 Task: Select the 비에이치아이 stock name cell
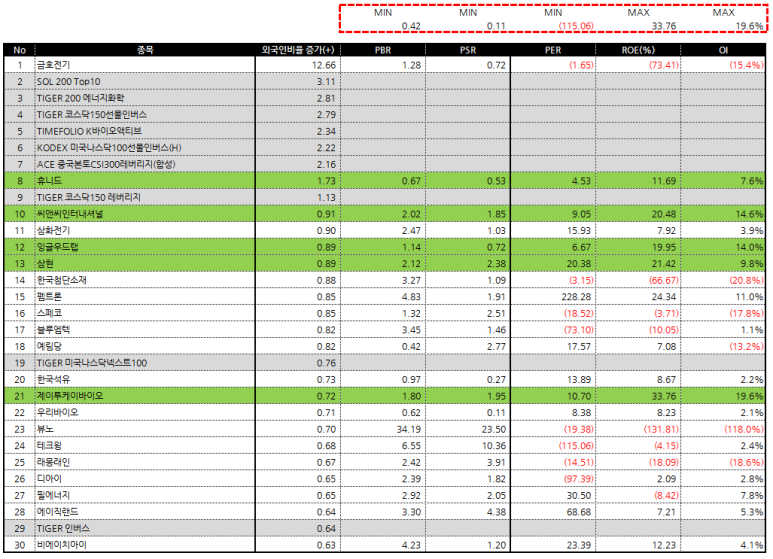click(145, 545)
